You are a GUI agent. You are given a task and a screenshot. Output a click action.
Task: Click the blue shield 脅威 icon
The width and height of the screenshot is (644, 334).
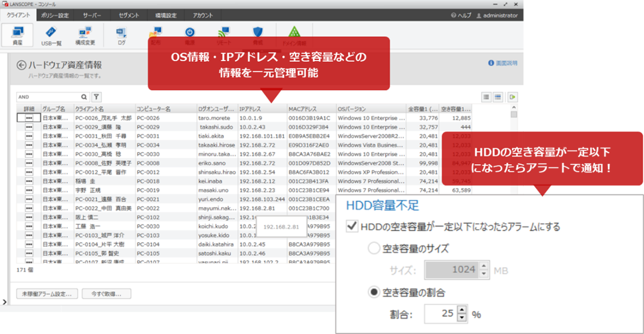pos(258,32)
